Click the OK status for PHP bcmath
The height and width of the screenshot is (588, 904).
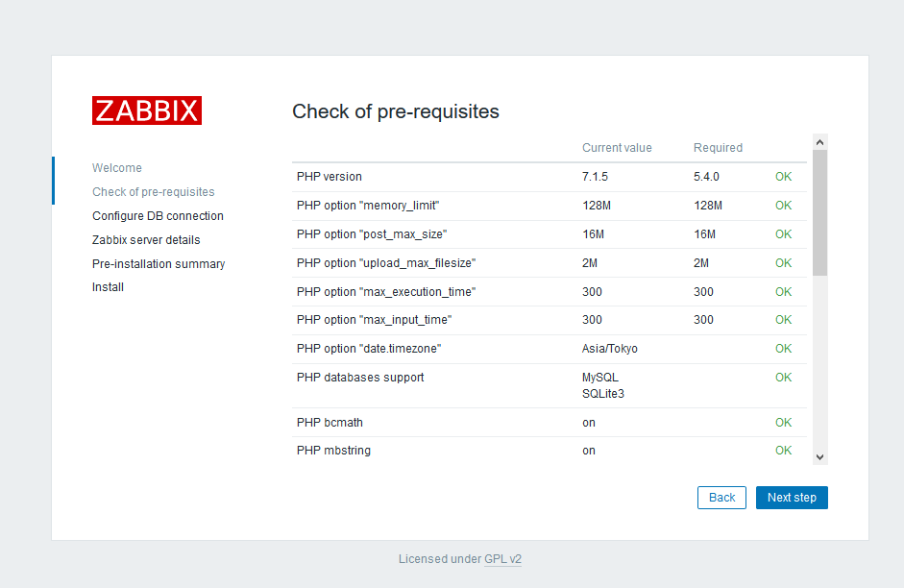pos(784,423)
